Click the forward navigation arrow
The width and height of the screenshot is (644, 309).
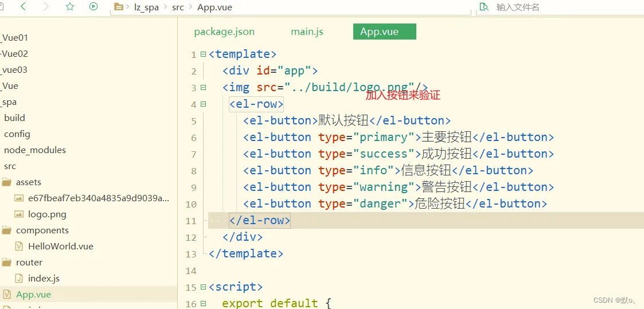46,7
